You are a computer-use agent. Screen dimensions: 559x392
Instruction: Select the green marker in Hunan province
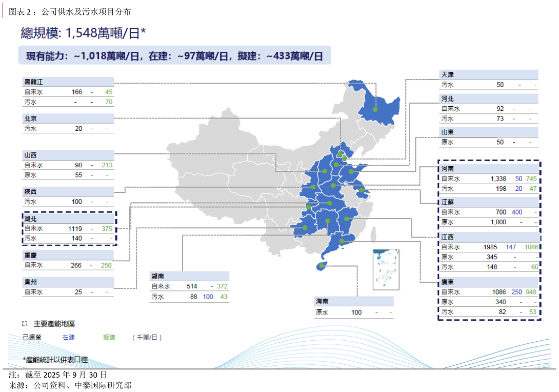(x=328, y=221)
